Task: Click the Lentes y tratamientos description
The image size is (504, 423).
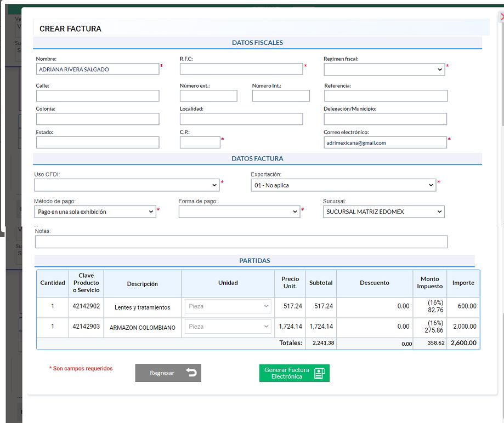Action: pyautogui.click(x=143, y=307)
